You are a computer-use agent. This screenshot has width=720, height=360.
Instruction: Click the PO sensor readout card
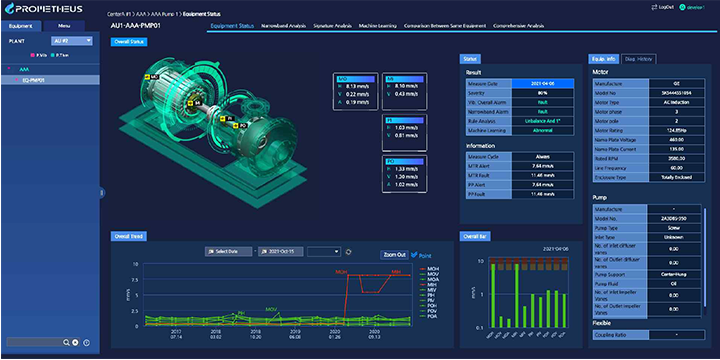click(x=405, y=173)
